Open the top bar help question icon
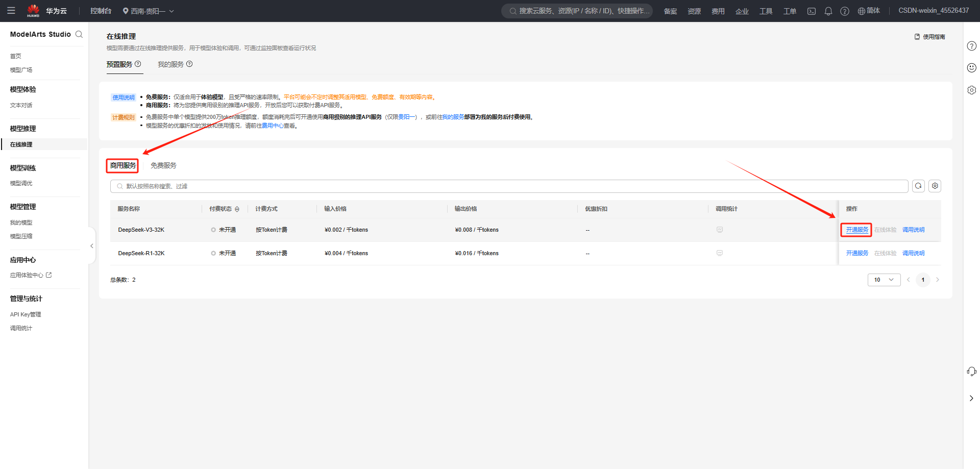Screen dimensions: 980x469 click(845, 11)
